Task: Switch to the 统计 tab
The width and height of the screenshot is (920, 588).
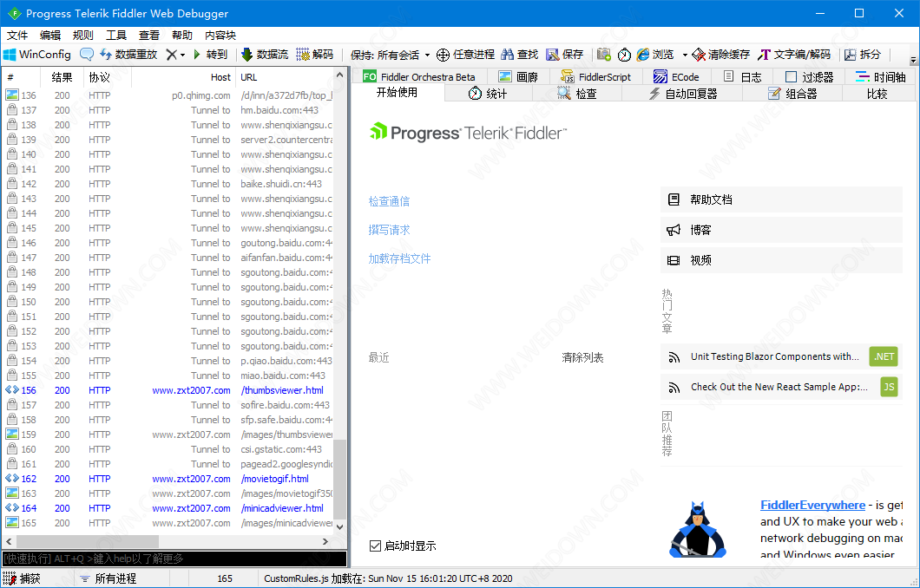Action: [x=488, y=93]
